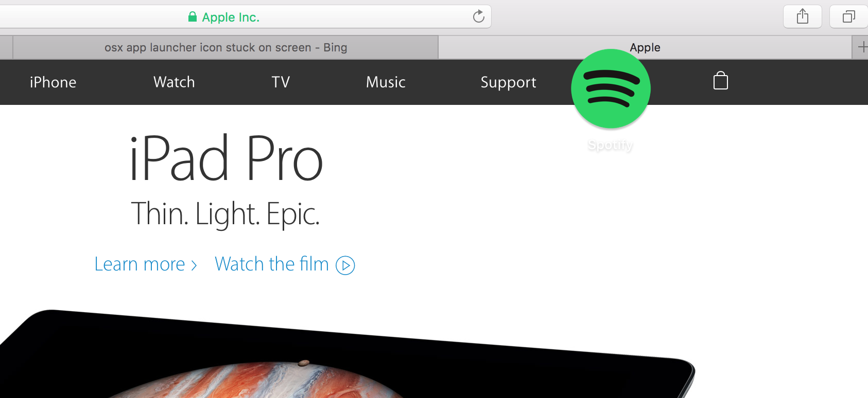
Task: Go to the Watch section
Action: pyautogui.click(x=174, y=82)
